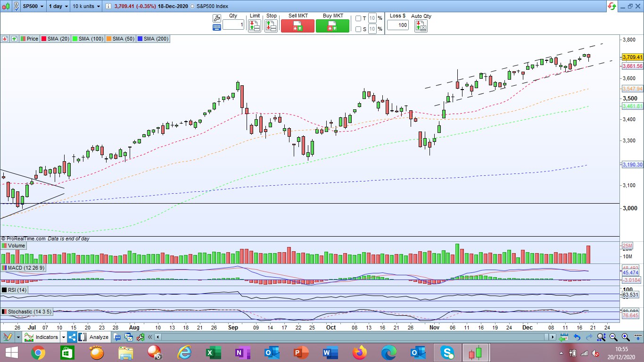The image size is (644, 362).
Task: Click the Stochastic (14 3 5) panel label
Action: click(26, 312)
